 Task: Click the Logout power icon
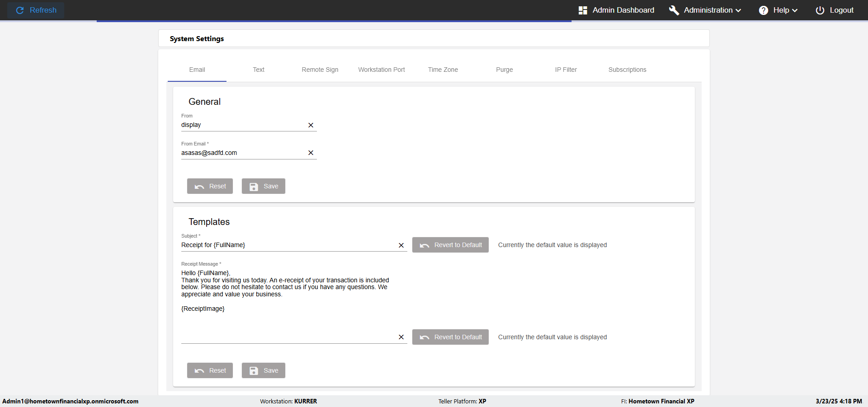tap(820, 10)
